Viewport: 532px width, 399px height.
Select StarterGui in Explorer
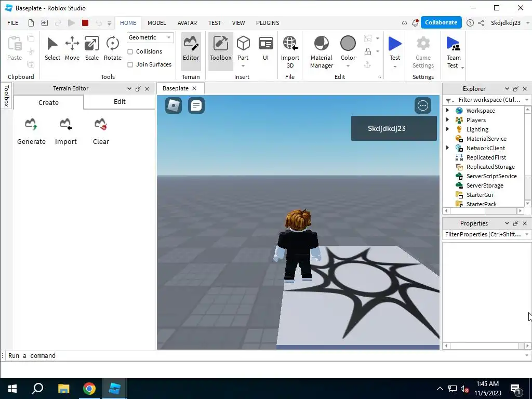[480, 195]
